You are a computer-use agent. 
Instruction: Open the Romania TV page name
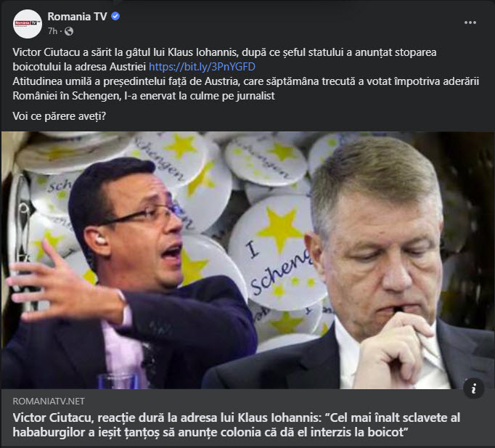coord(77,17)
